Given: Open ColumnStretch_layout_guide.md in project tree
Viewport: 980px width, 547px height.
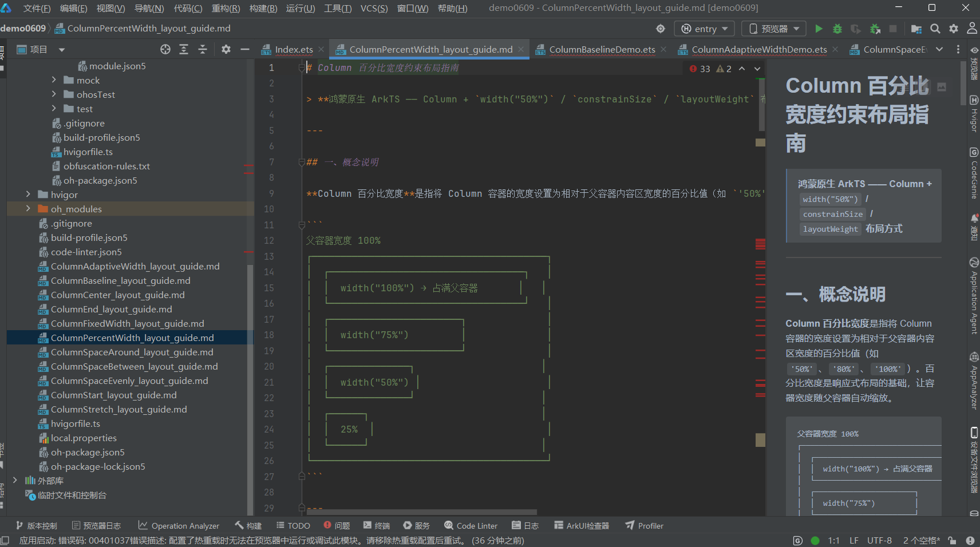Looking at the screenshot, I should coord(119,409).
